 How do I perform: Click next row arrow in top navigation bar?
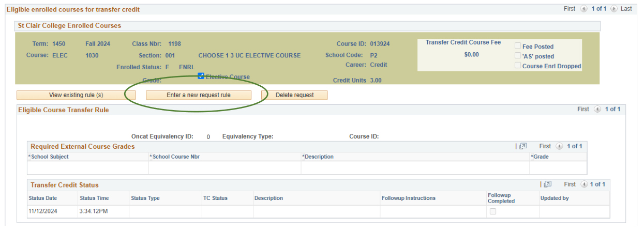point(614,9)
